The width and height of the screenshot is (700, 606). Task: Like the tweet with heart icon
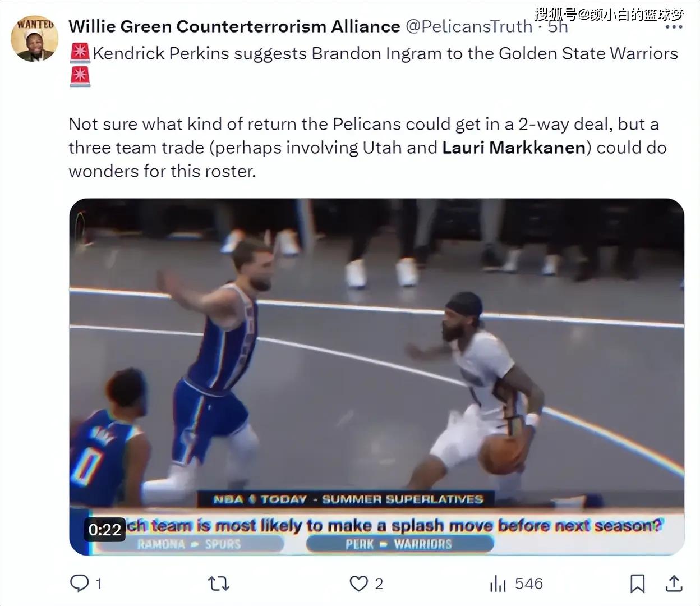point(358,584)
